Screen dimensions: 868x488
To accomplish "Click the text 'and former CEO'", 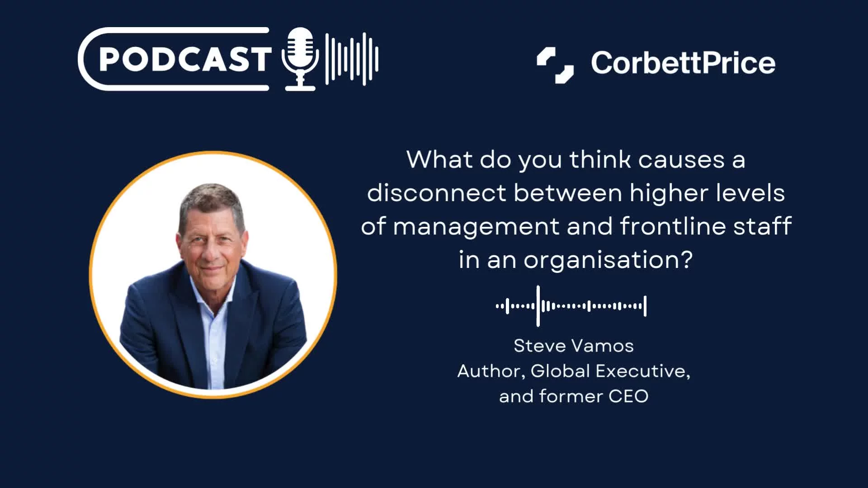I will click(574, 396).
